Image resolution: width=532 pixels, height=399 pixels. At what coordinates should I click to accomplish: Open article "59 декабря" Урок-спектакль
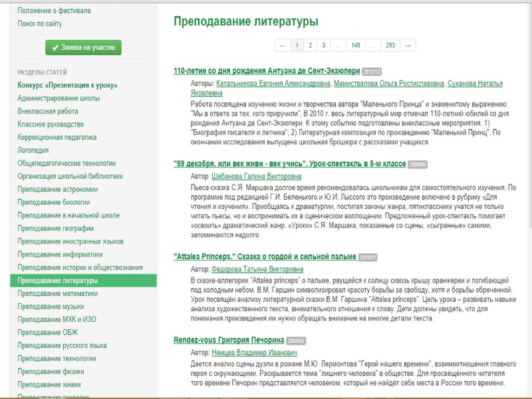(x=290, y=164)
